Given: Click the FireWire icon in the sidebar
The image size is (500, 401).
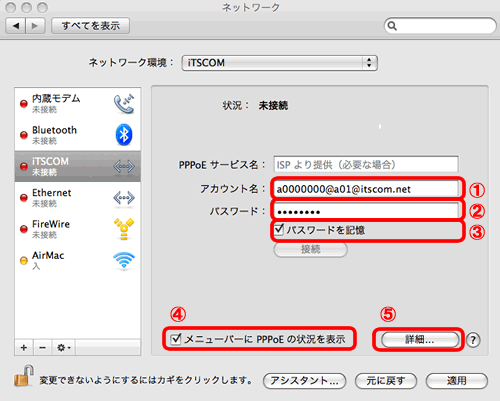Looking at the screenshot, I should coord(124,229).
